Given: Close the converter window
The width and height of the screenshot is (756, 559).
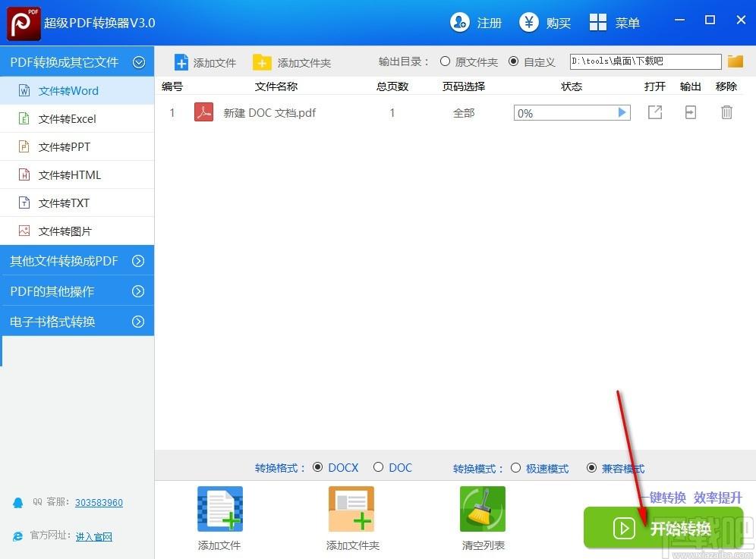Looking at the screenshot, I should click(x=741, y=20).
